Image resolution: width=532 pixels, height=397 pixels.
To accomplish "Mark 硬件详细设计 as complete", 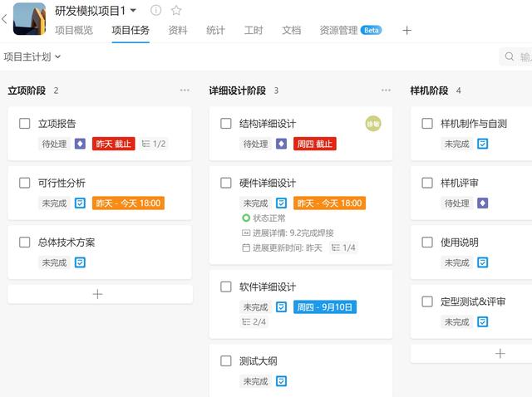I will (226, 183).
